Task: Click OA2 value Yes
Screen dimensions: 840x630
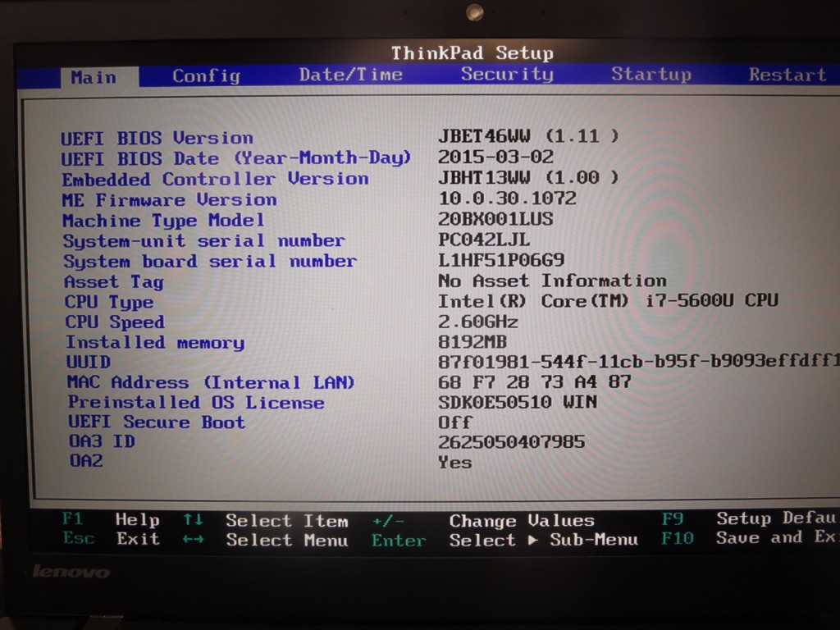Action: 455,462
